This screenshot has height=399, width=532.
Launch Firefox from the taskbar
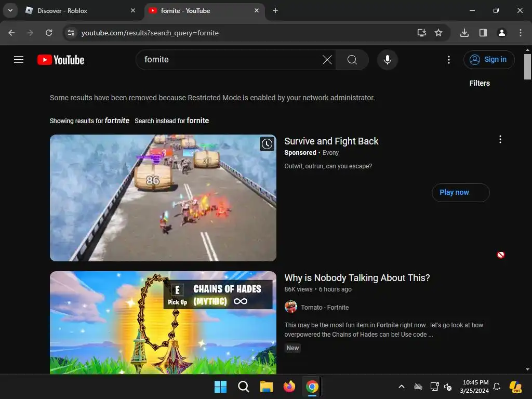(x=289, y=387)
